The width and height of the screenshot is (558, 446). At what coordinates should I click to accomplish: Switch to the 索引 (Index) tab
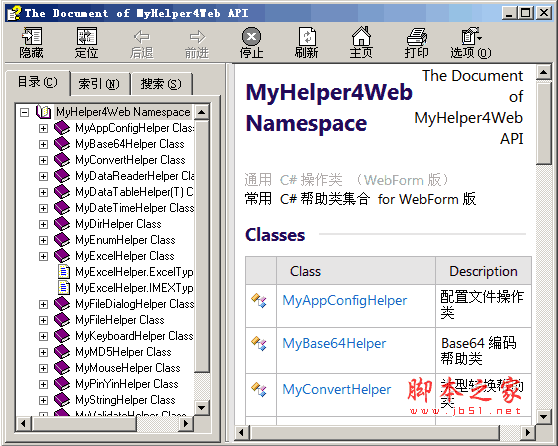pyautogui.click(x=99, y=84)
